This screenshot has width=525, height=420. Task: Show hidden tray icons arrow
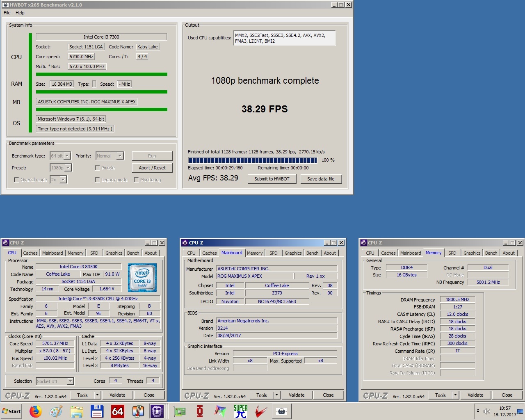pyautogui.click(x=478, y=411)
